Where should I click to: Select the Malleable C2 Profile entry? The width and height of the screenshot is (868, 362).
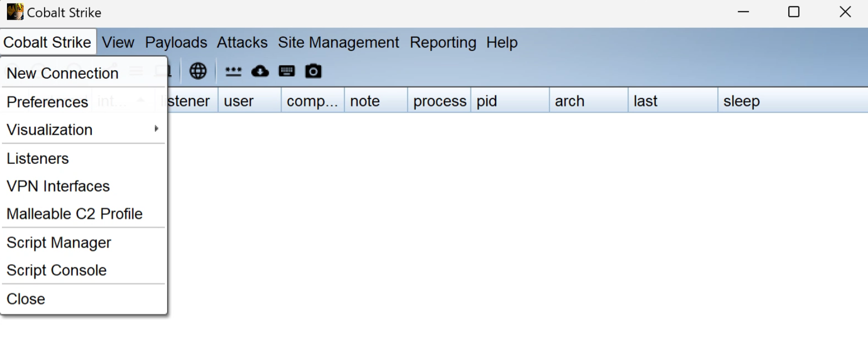pyautogui.click(x=84, y=214)
